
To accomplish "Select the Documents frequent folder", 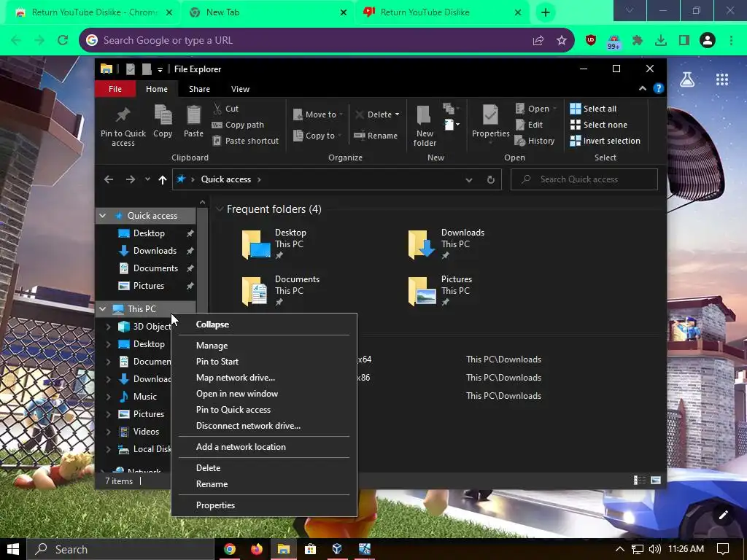I will (x=281, y=290).
